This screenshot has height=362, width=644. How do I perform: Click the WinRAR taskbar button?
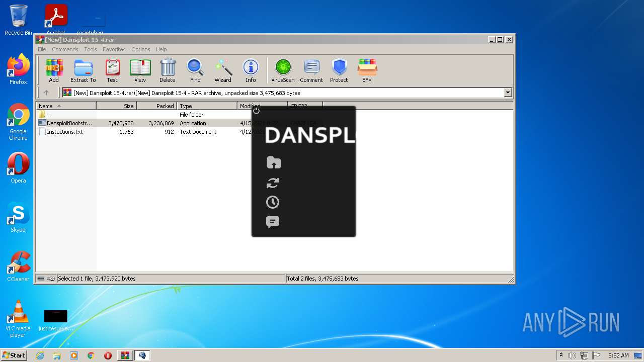[x=125, y=355]
